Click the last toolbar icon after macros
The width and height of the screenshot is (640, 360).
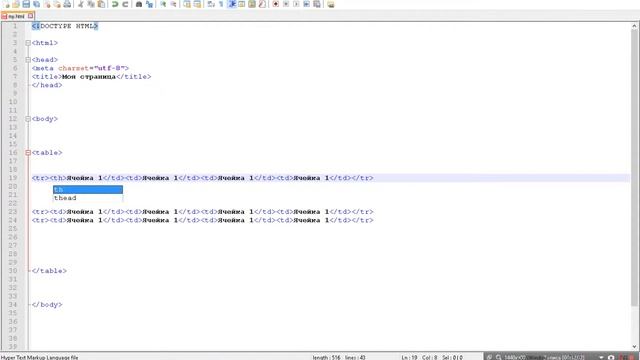click(x=331, y=4)
